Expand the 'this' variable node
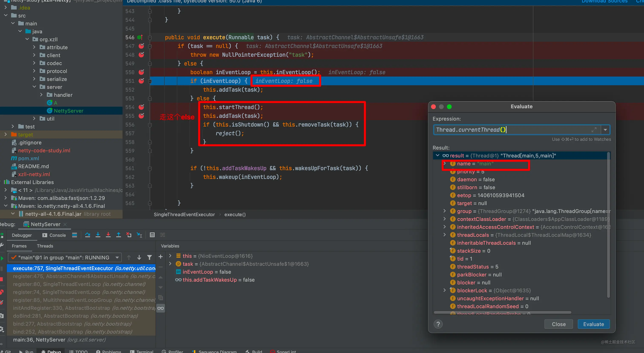 tap(170, 256)
